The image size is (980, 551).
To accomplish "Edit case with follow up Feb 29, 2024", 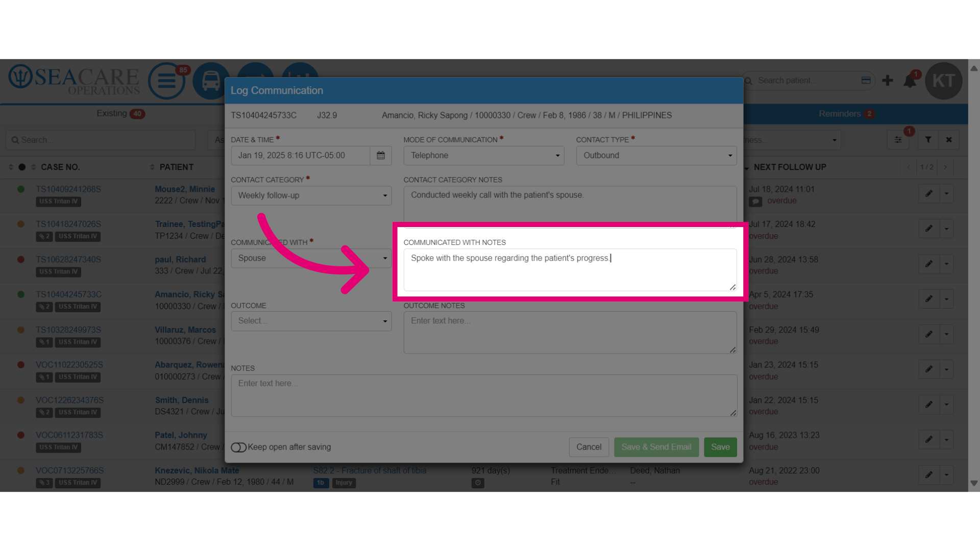I will tap(929, 335).
